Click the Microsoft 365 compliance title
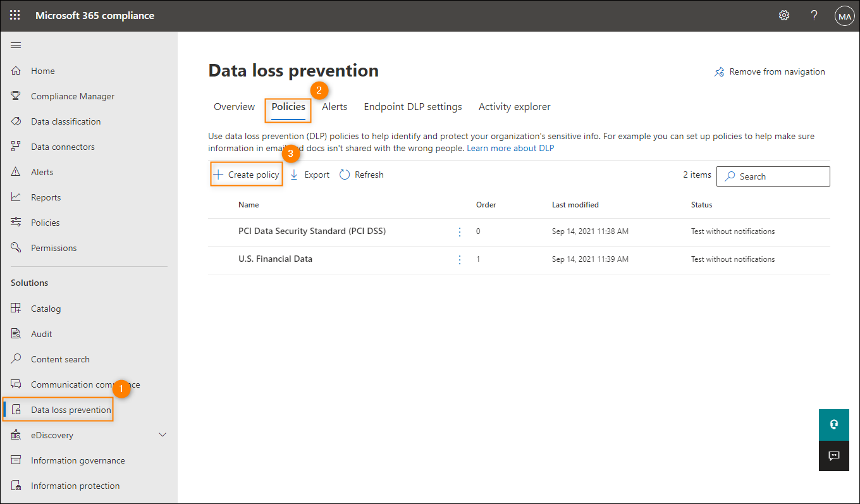The width and height of the screenshot is (860, 504). pyautogui.click(x=95, y=16)
